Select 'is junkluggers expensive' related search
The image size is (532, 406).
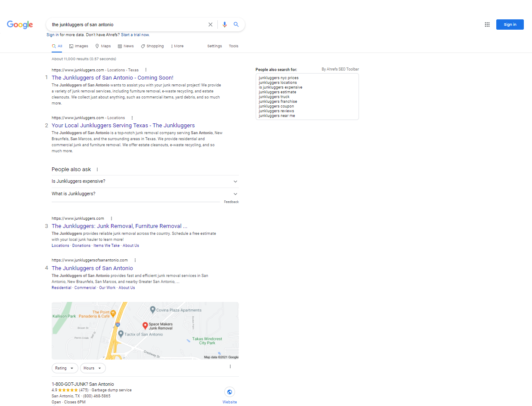coord(281,87)
